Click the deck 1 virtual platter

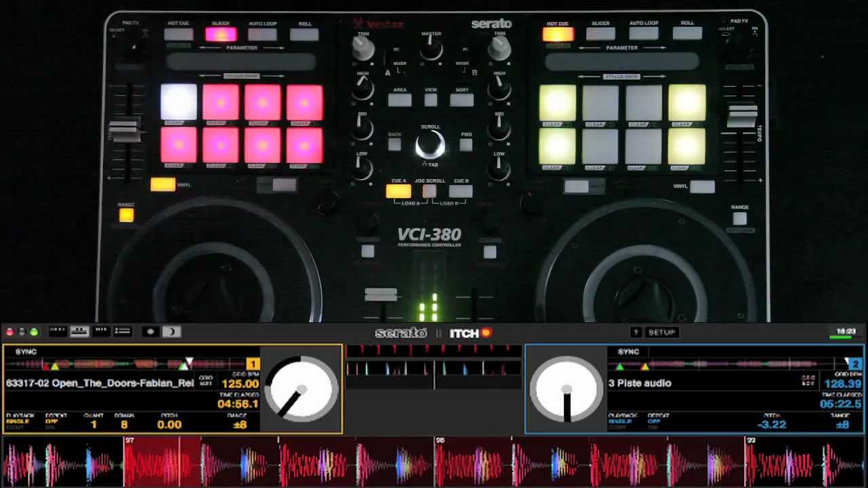pos(302,390)
